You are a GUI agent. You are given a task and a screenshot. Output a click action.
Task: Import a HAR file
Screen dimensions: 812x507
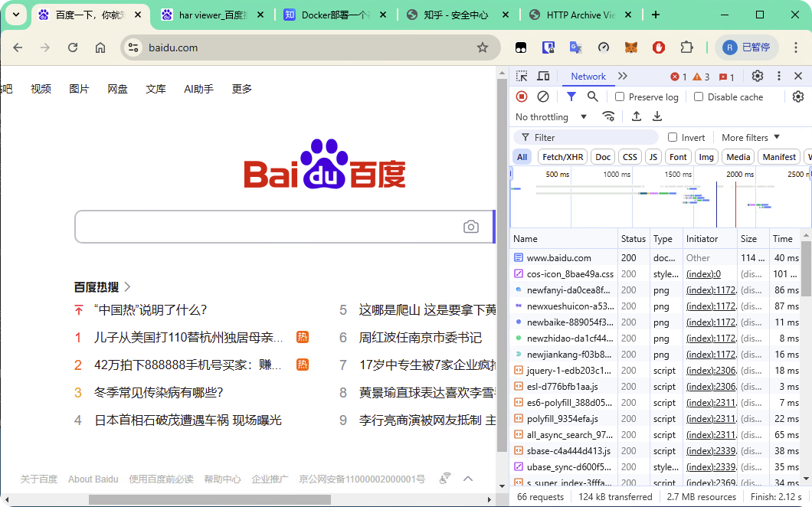[x=637, y=116]
